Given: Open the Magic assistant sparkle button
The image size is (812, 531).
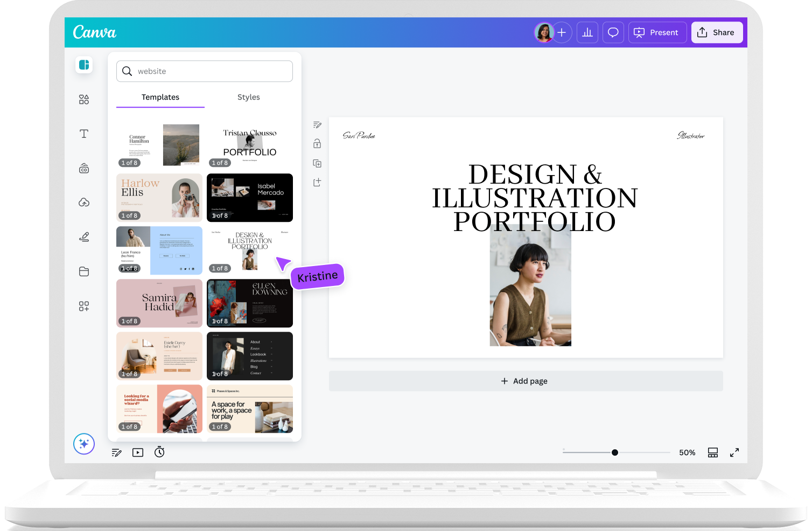Looking at the screenshot, I should (x=84, y=444).
